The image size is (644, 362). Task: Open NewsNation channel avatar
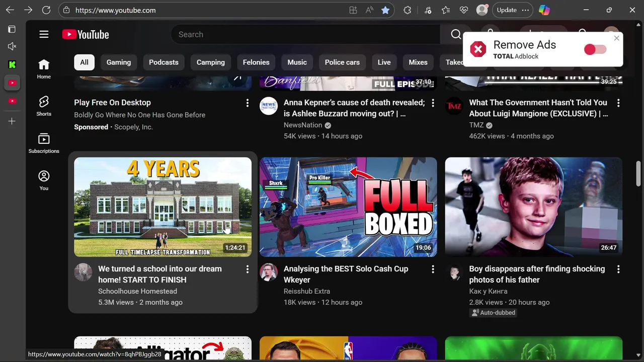point(269,106)
